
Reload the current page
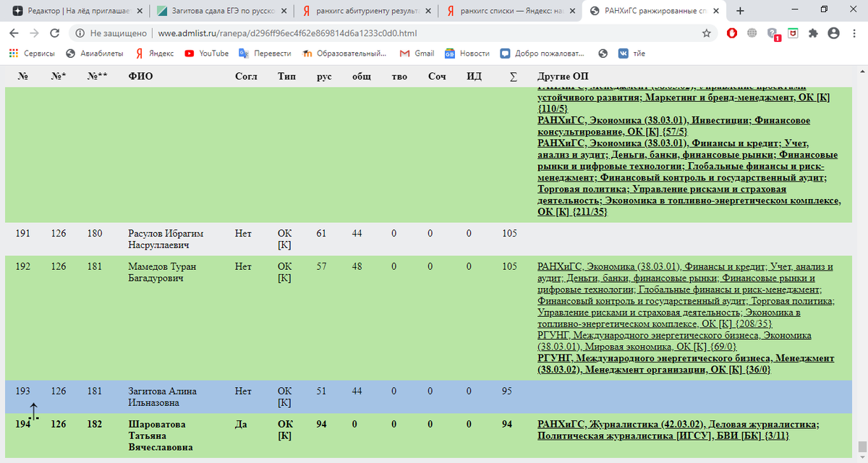(55, 33)
